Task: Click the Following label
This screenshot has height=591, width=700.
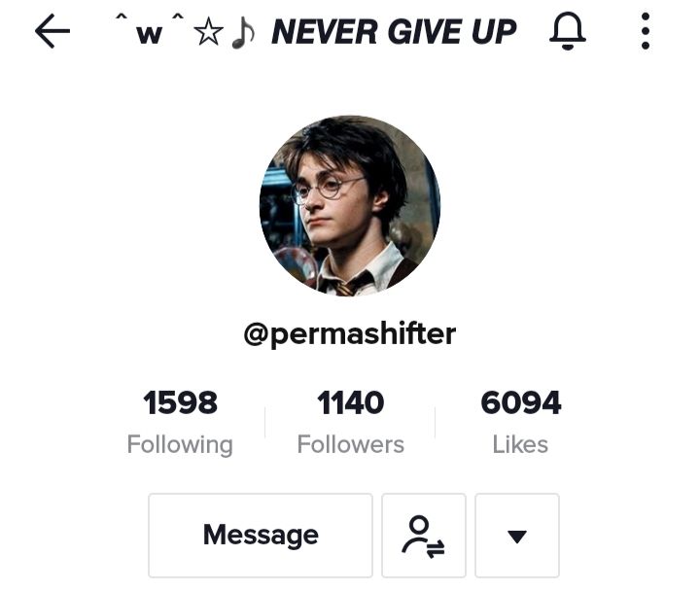Action: [x=180, y=445]
